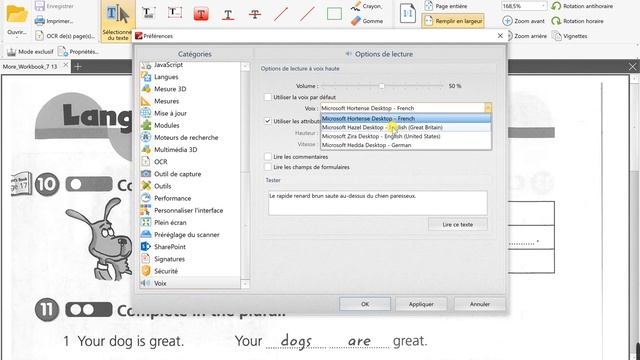Rotate with Rotation horaire
Image resolution: width=640 pixels, height=360 pixels.
[577, 21]
